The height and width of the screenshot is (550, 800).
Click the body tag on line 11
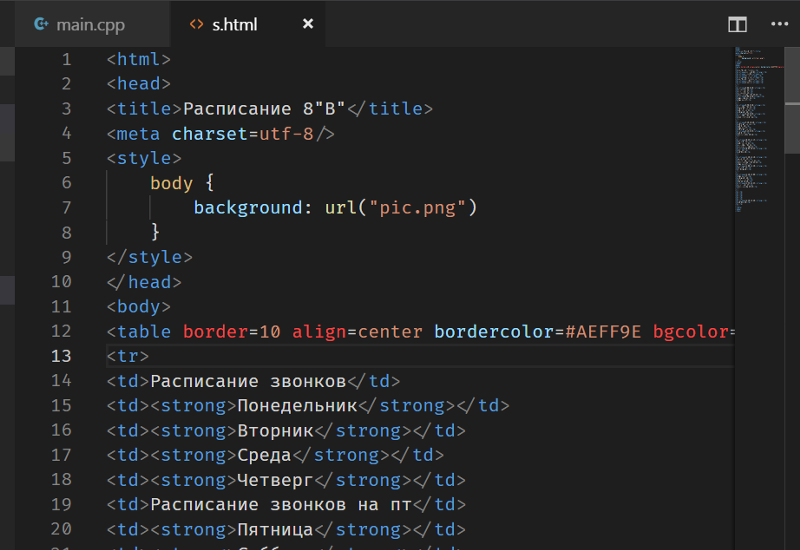[138, 307]
